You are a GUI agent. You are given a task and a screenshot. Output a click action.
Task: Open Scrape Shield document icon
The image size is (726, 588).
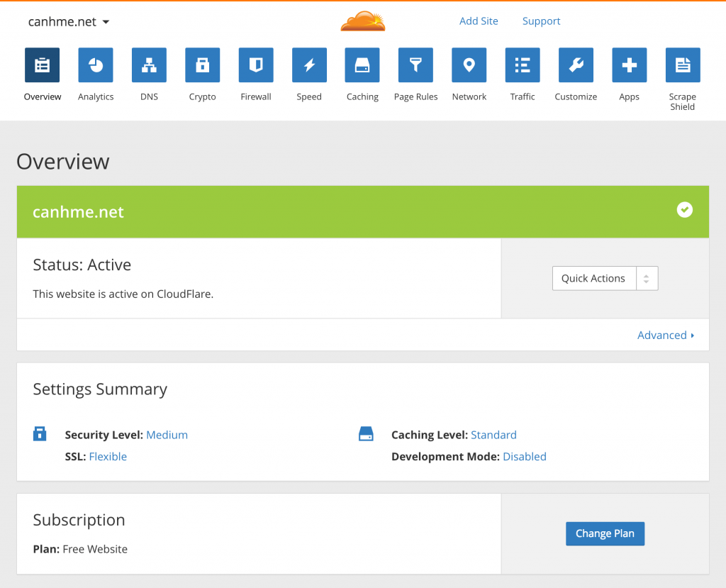tap(683, 65)
